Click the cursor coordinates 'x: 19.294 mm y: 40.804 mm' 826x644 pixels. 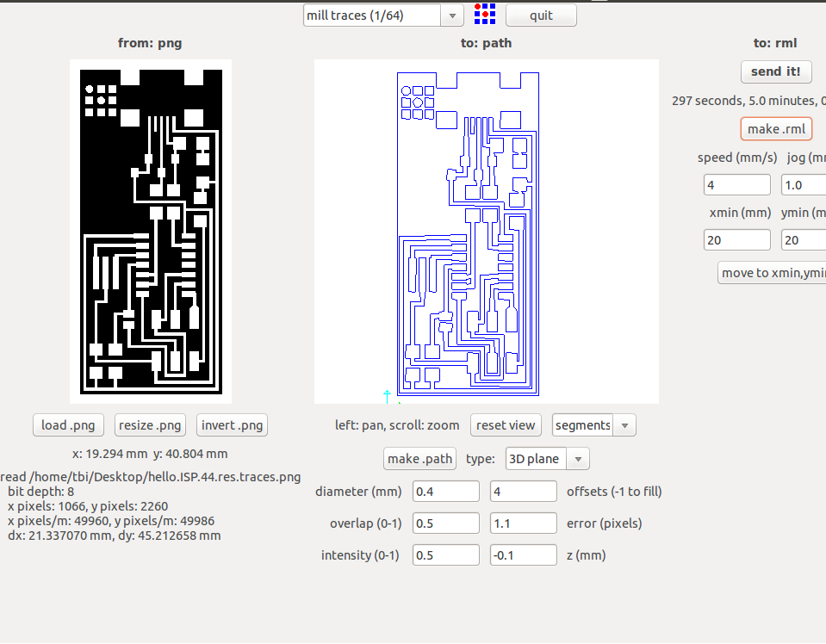tap(150, 454)
